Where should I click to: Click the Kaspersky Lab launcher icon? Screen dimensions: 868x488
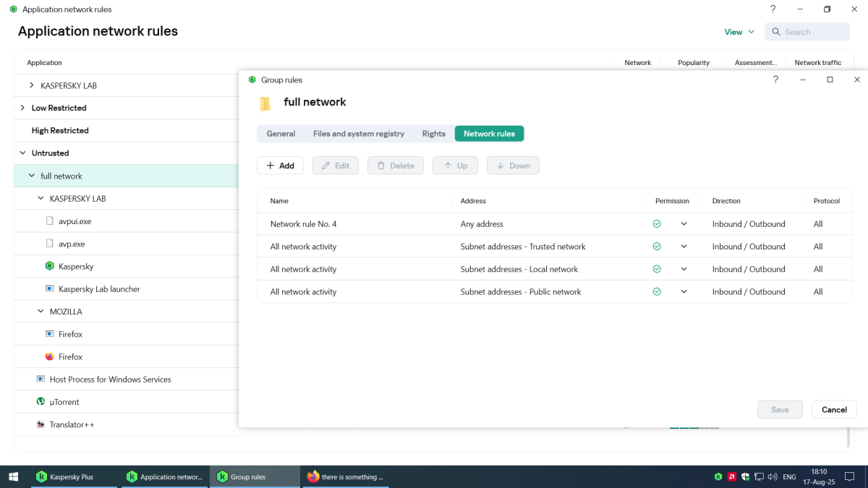pyautogui.click(x=50, y=288)
